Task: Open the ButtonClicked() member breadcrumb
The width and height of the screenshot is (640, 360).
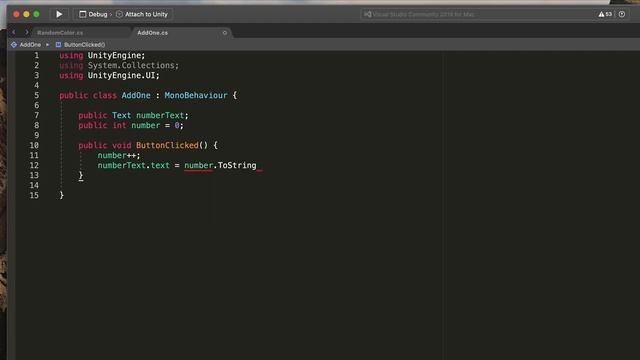Action: 80,44
